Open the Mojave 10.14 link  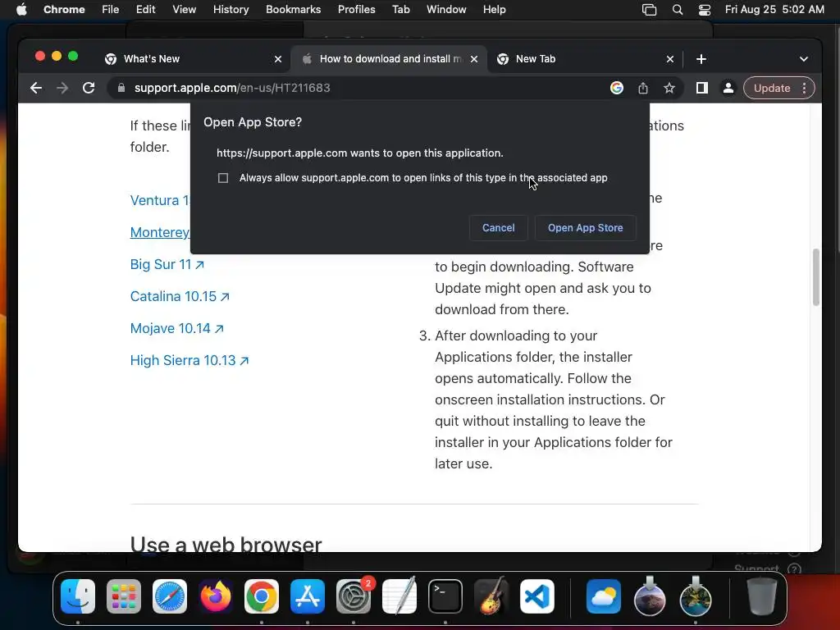(x=176, y=328)
